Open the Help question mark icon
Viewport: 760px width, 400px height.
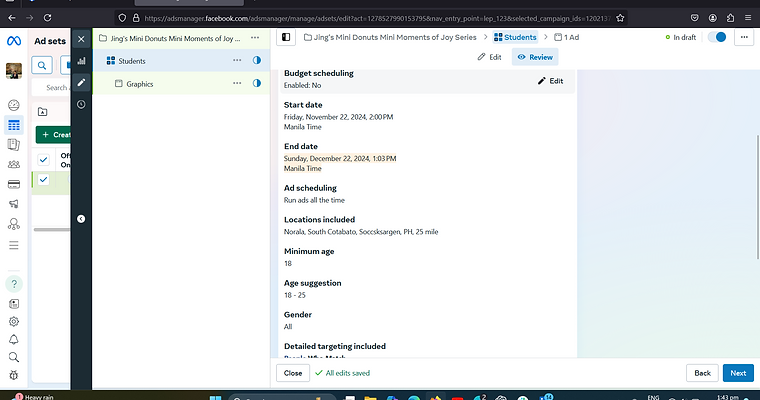click(x=14, y=284)
